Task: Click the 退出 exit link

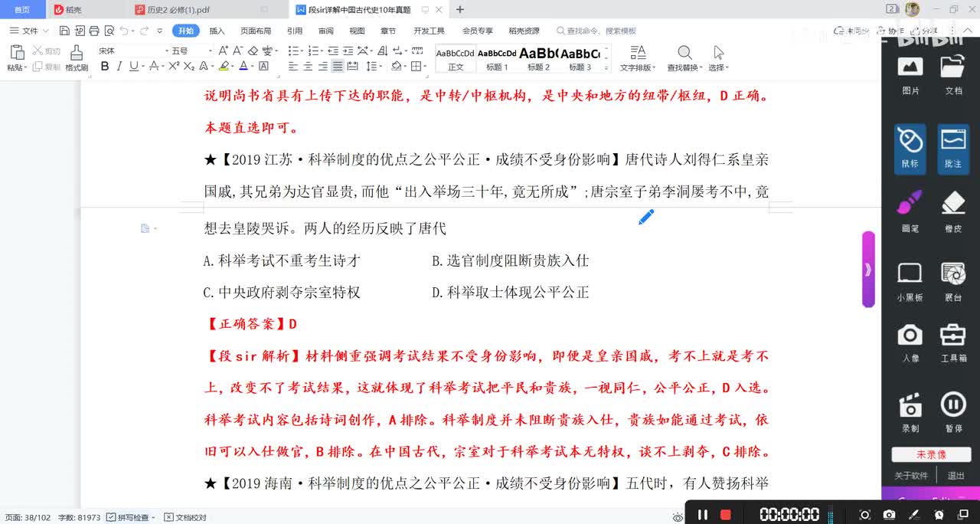Action: (955, 476)
